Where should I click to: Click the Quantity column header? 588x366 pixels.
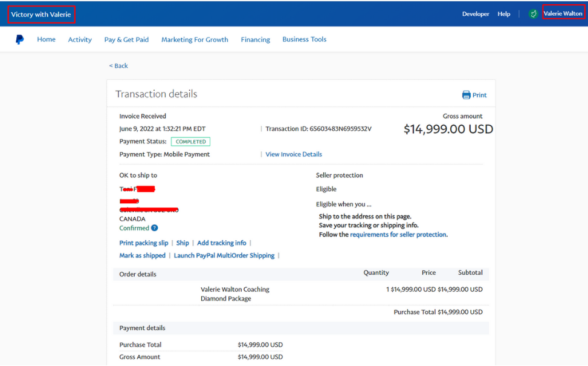(376, 272)
